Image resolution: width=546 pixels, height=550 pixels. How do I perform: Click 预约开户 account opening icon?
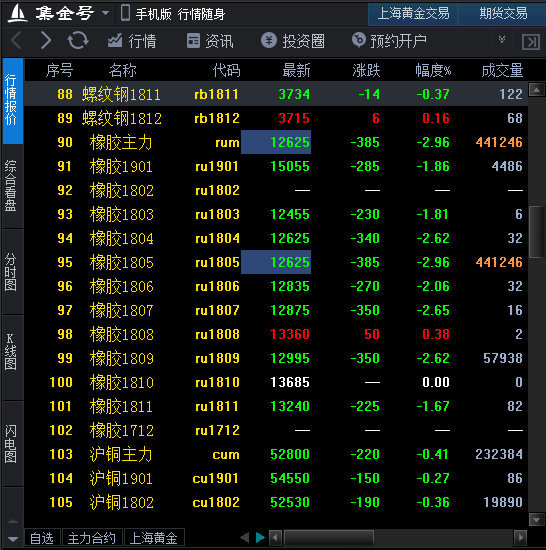pyautogui.click(x=359, y=40)
